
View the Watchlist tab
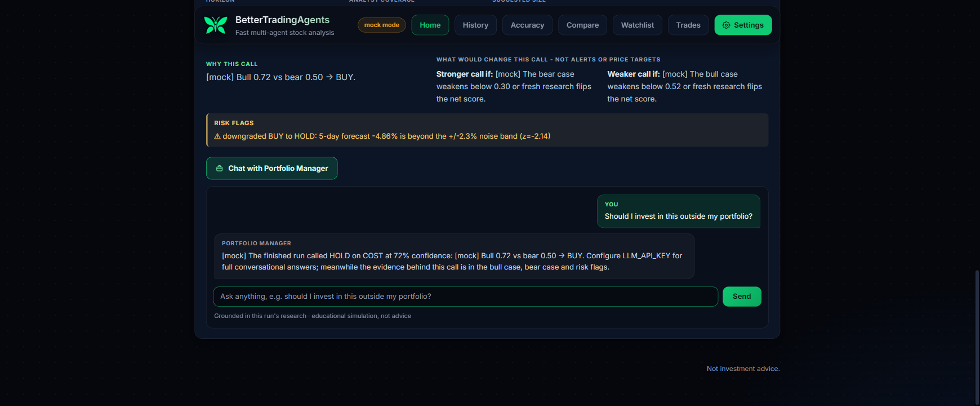[638, 25]
